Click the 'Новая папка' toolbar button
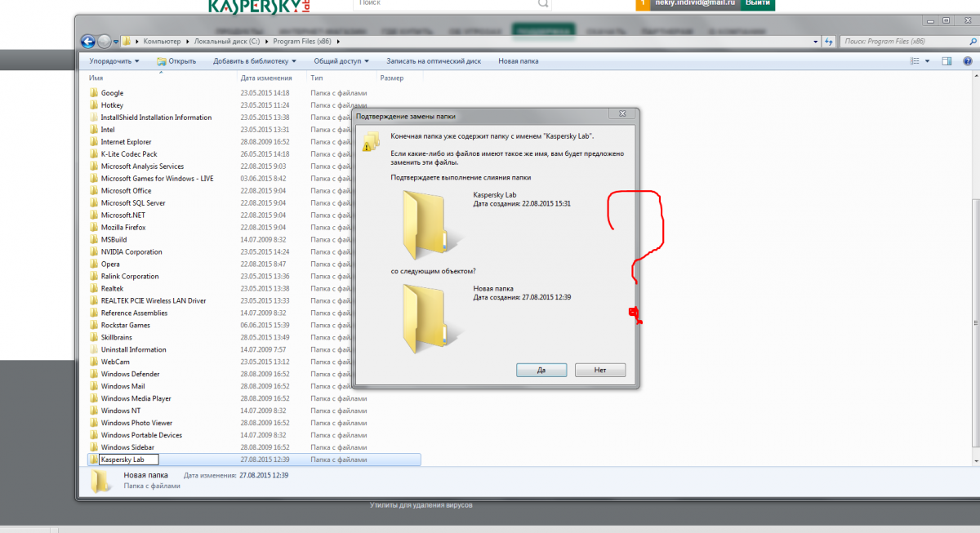The height and width of the screenshot is (533, 980). [x=519, y=61]
